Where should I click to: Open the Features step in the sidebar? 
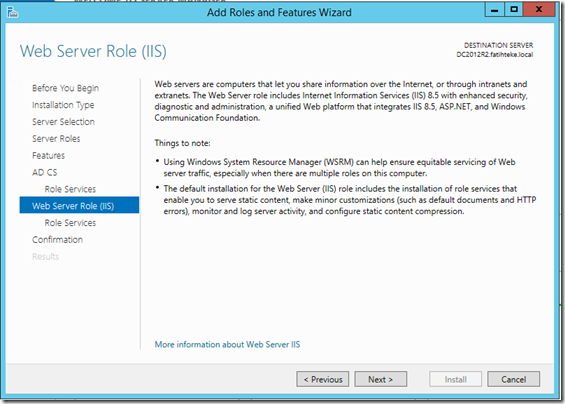(48, 156)
